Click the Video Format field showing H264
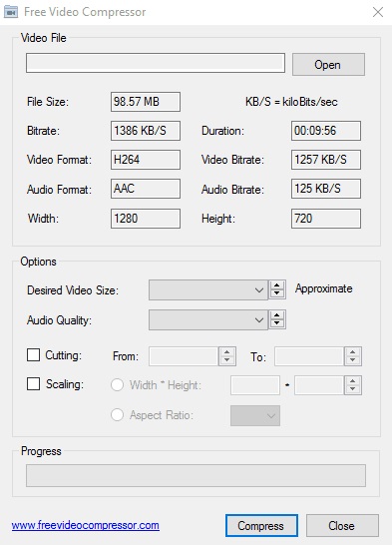Viewport: 392px width, 545px height. tap(146, 160)
